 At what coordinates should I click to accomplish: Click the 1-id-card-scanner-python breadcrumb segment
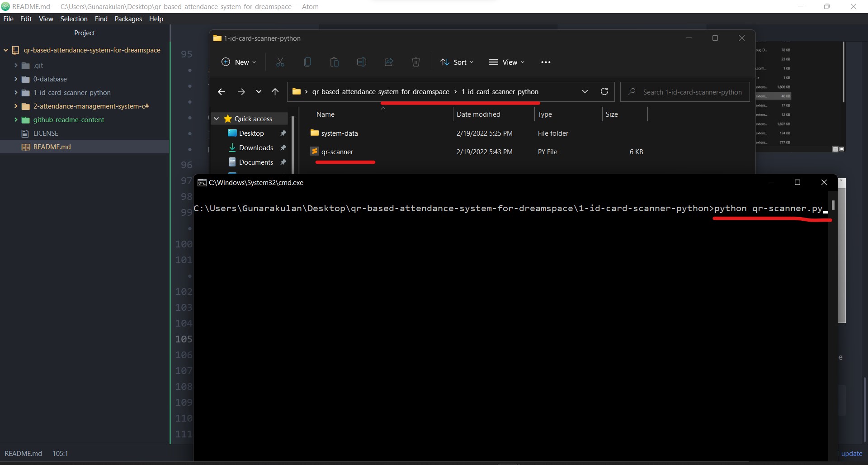[500, 92]
